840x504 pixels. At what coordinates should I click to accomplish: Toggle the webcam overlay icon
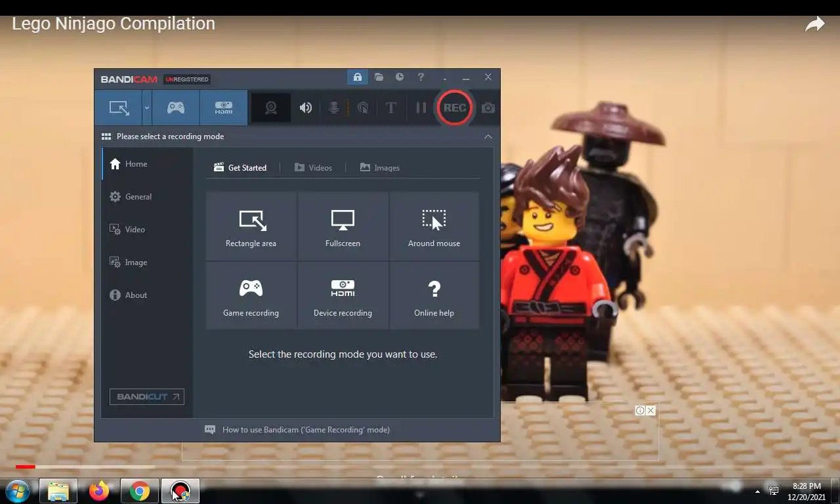pos(271,108)
